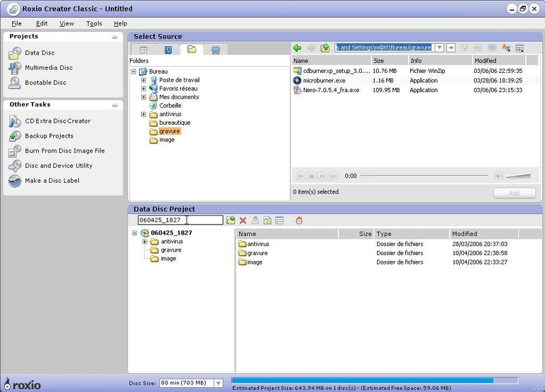Viewport: 545px width, 392px height.
Task: Collapse the Projects panel
Action: pos(115,37)
